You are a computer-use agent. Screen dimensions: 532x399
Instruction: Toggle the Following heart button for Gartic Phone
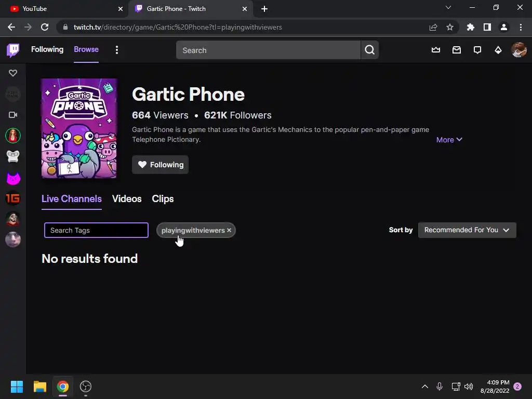[160, 165]
